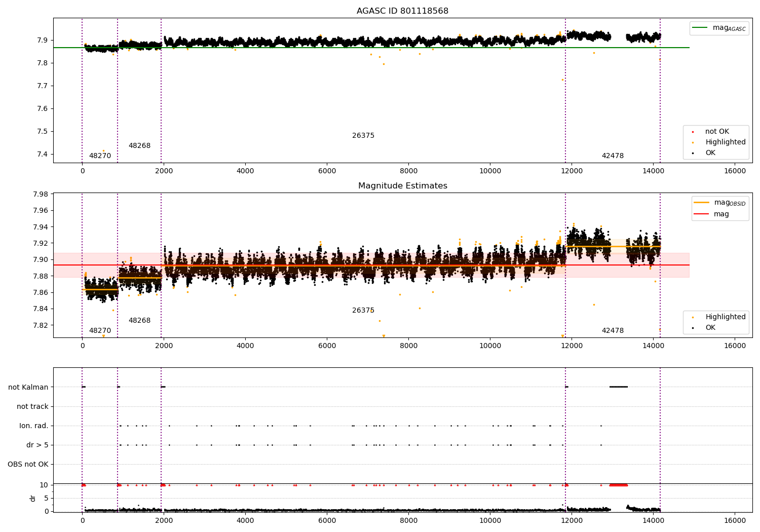This screenshot has height=532, width=760.
Task: Click the "Ion. rad." row label
Action: 34,426
